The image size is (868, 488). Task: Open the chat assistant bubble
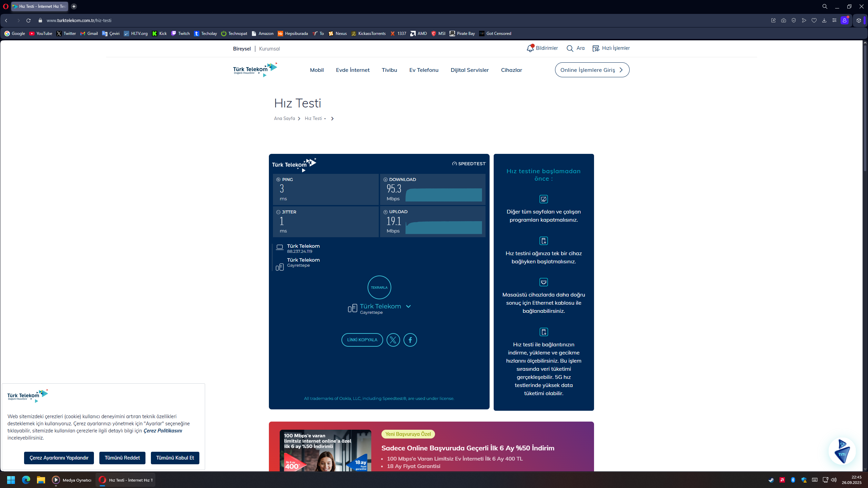click(842, 451)
